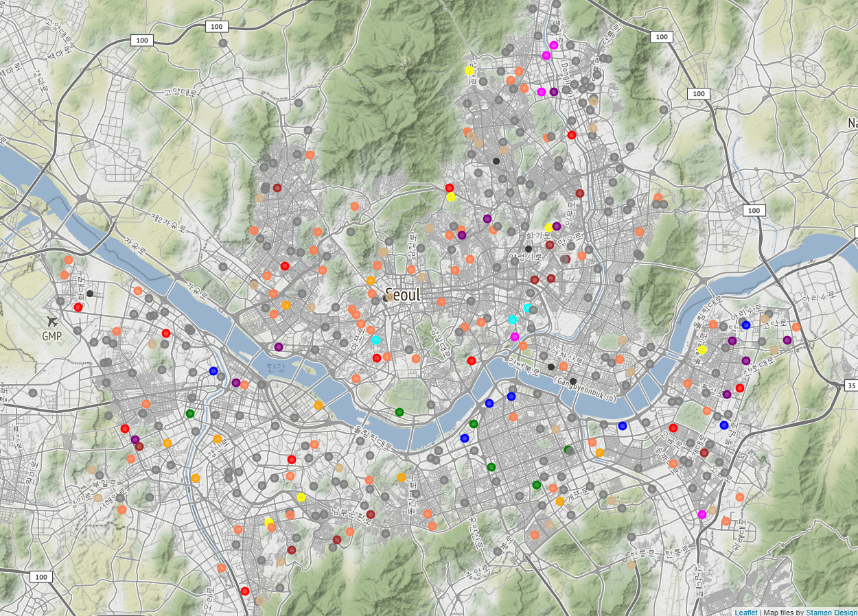Select black marker just north of GMP airport
This screenshot has height=616, width=858.
(89, 294)
